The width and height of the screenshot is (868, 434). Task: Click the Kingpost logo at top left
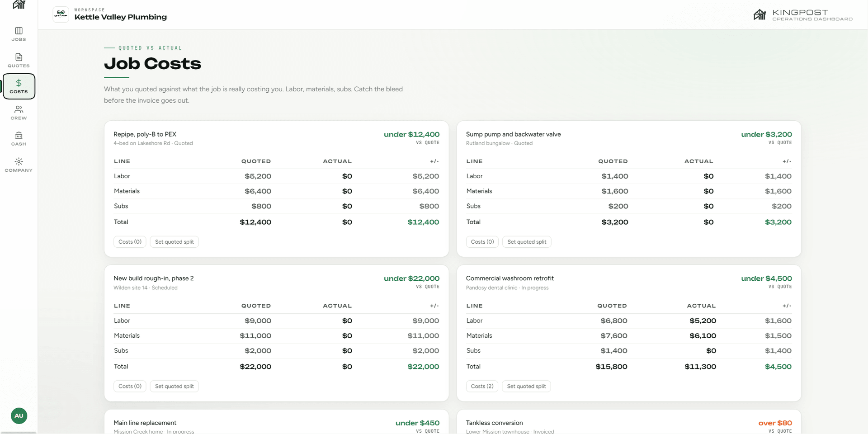click(19, 5)
